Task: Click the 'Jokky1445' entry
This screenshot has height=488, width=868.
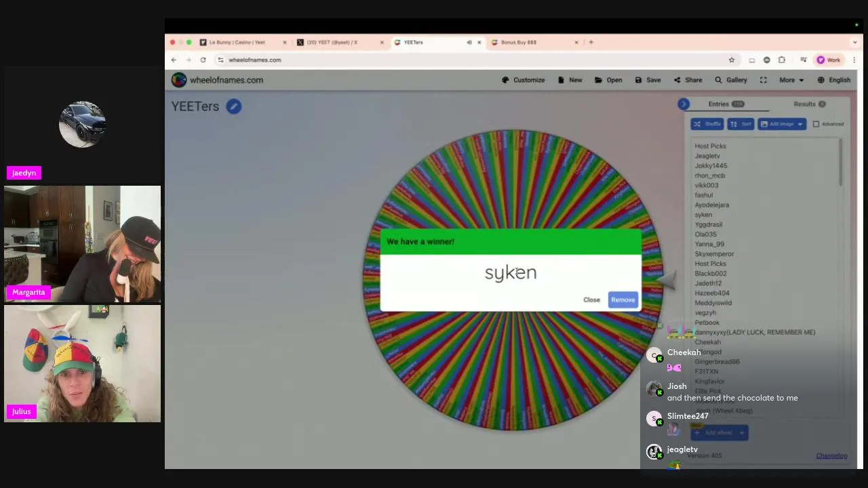Action: (x=711, y=165)
